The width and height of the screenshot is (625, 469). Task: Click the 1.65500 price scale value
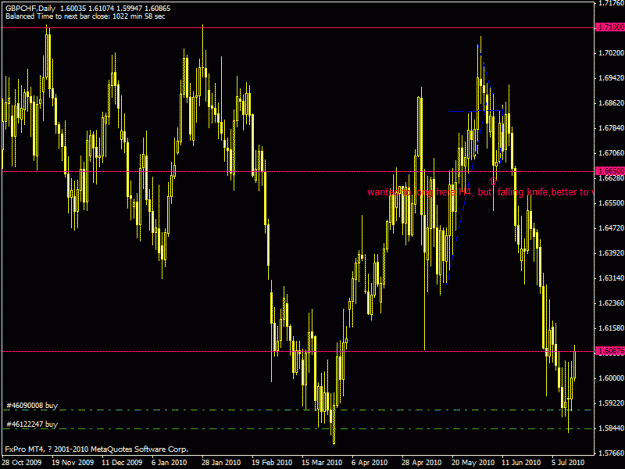click(x=611, y=203)
